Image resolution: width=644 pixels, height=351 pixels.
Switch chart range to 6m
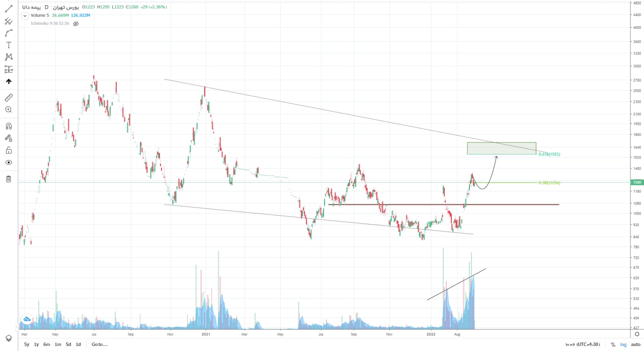pyautogui.click(x=46, y=344)
